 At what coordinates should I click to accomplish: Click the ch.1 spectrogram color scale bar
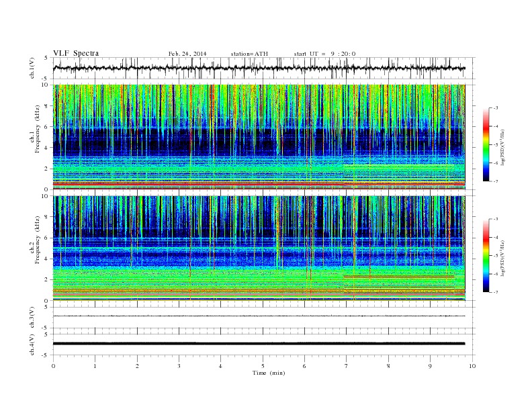pyautogui.click(x=486, y=144)
